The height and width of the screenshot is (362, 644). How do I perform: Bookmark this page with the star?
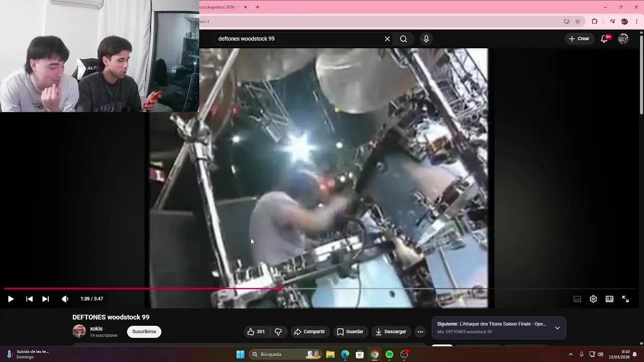point(578,22)
